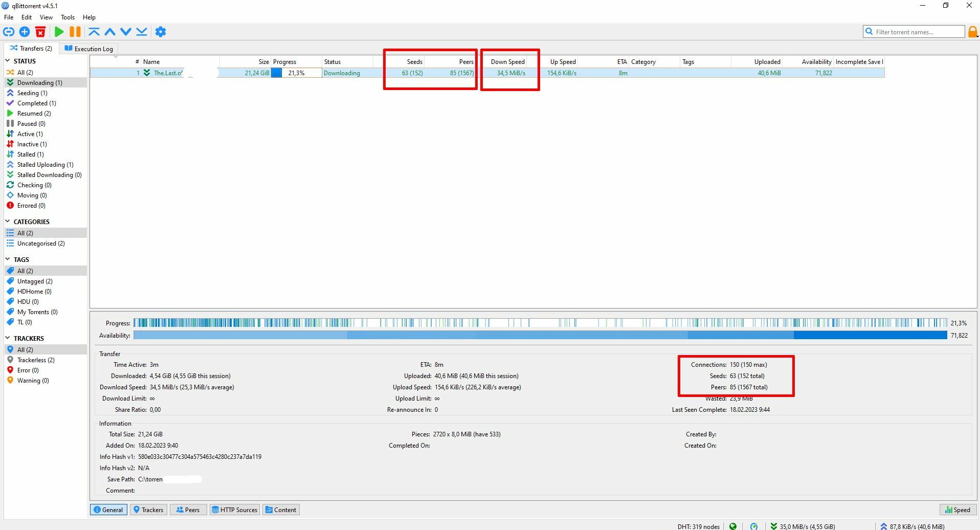This screenshot has width=980, height=530.
Task: Switch to the Execution Log tab
Action: [x=88, y=49]
